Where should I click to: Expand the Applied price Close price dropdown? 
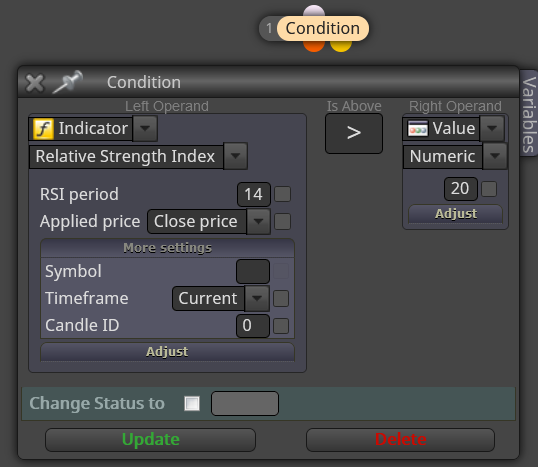(209, 222)
